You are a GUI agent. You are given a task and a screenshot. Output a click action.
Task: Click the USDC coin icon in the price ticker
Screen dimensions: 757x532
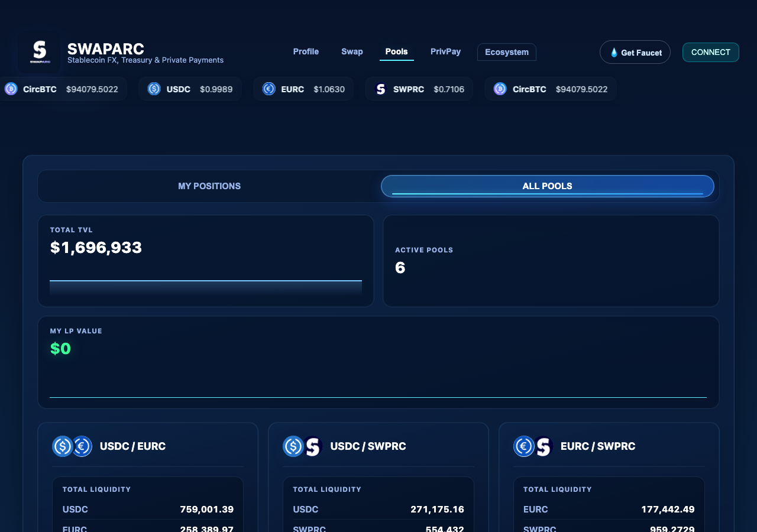(154, 89)
